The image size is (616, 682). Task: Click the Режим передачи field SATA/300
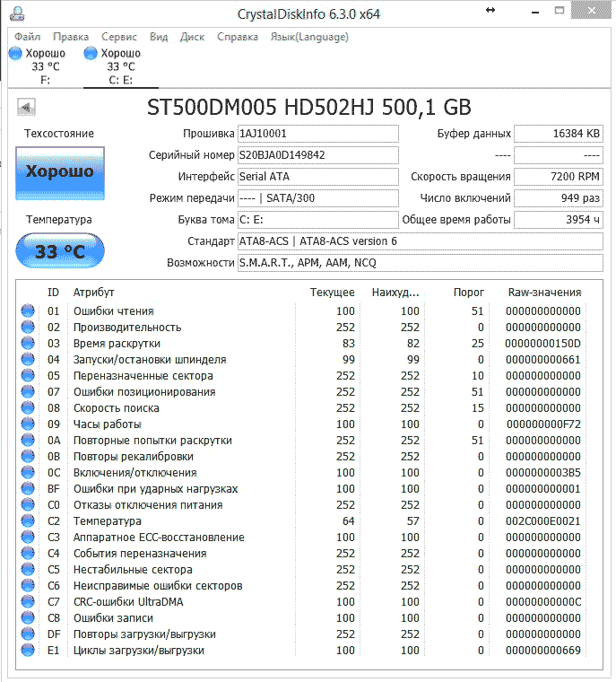click(317, 198)
